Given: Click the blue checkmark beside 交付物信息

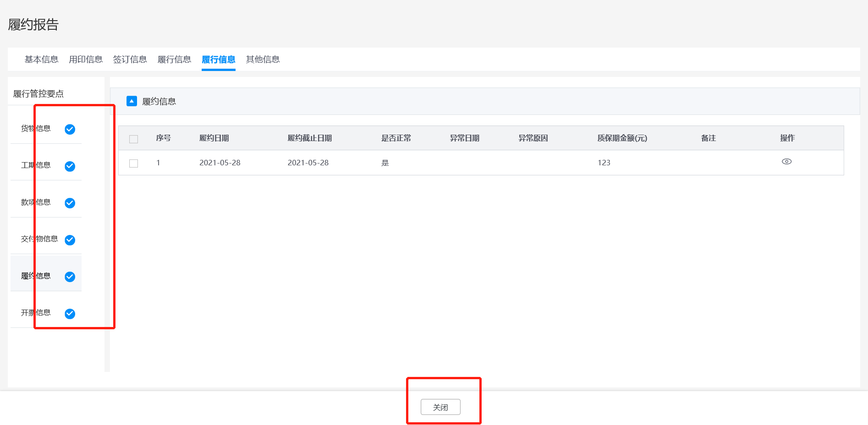Looking at the screenshot, I should coord(70,240).
